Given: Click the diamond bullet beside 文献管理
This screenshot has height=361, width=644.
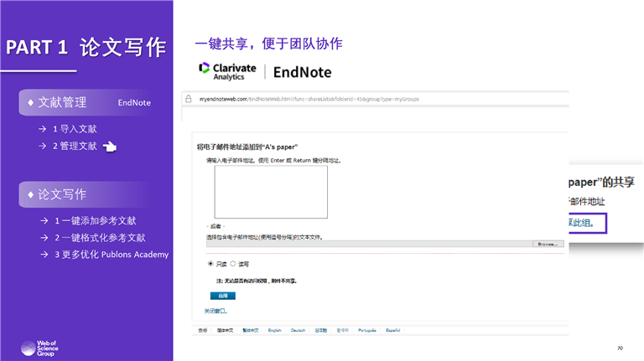Looking at the screenshot, I should click(x=30, y=102).
